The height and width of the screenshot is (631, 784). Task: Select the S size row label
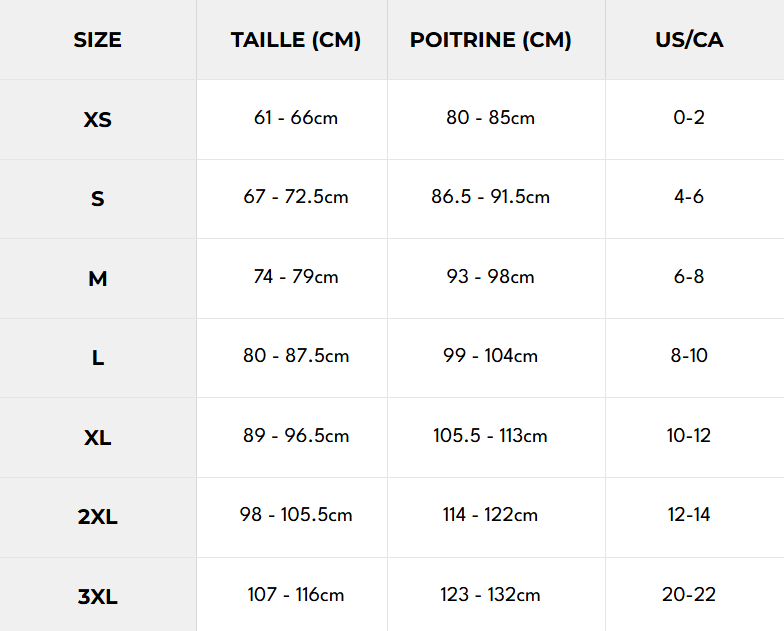[97, 199]
